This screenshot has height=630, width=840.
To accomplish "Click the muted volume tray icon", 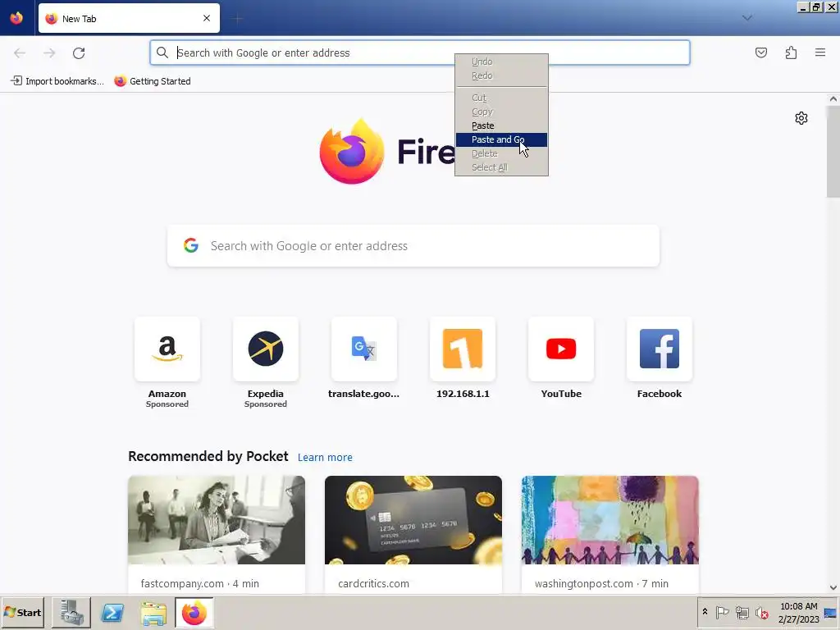I will pyautogui.click(x=761, y=612).
